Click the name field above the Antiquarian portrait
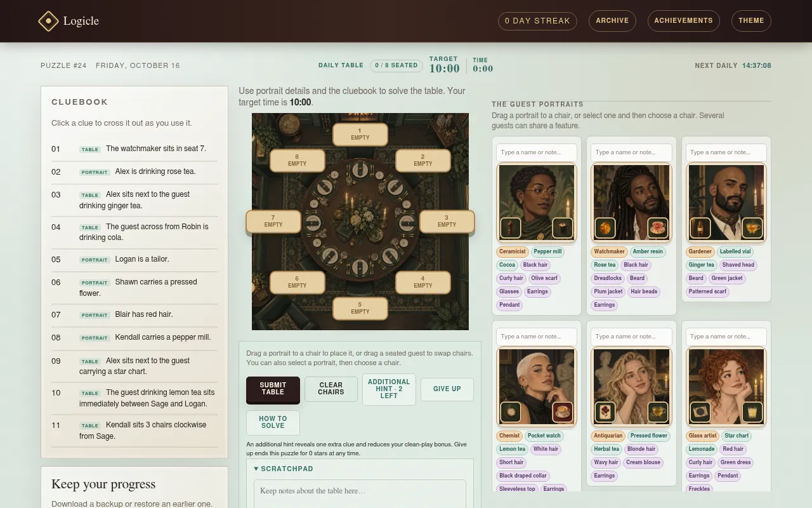This screenshot has width=812, height=508. 631,337
